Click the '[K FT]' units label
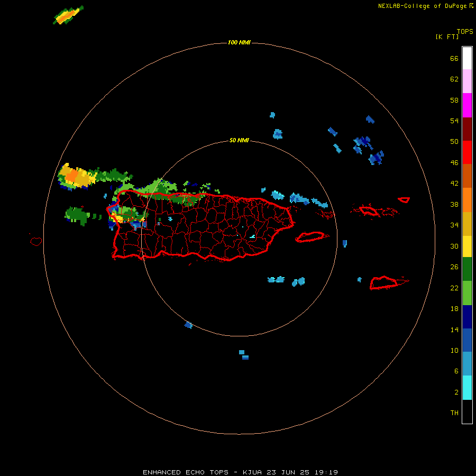This screenshot has width=476, height=476. 447,37
